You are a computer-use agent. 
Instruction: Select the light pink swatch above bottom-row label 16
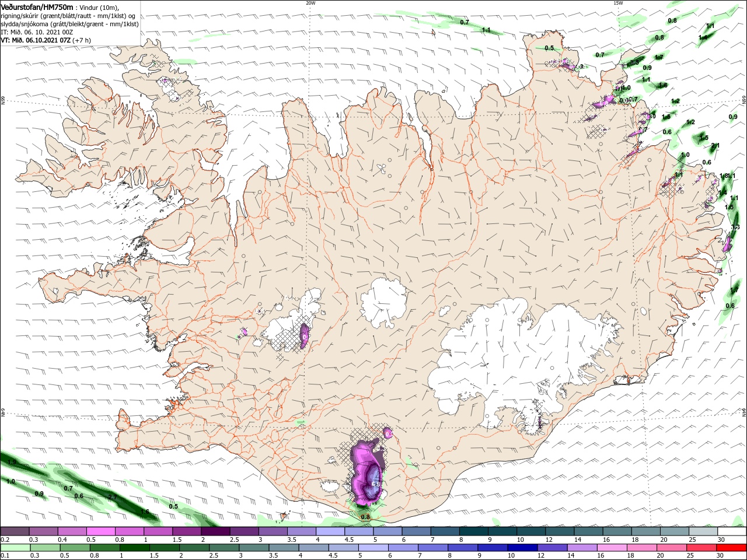pyautogui.click(x=613, y=548)
